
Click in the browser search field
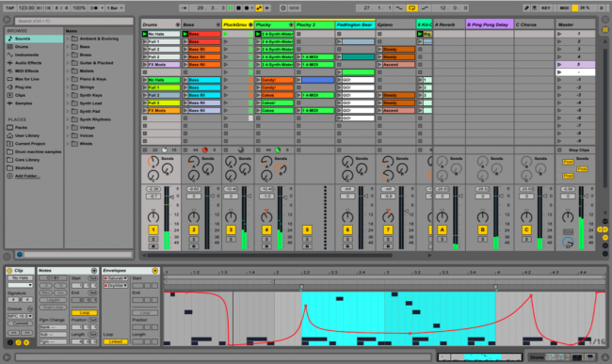tap(74, 21)
